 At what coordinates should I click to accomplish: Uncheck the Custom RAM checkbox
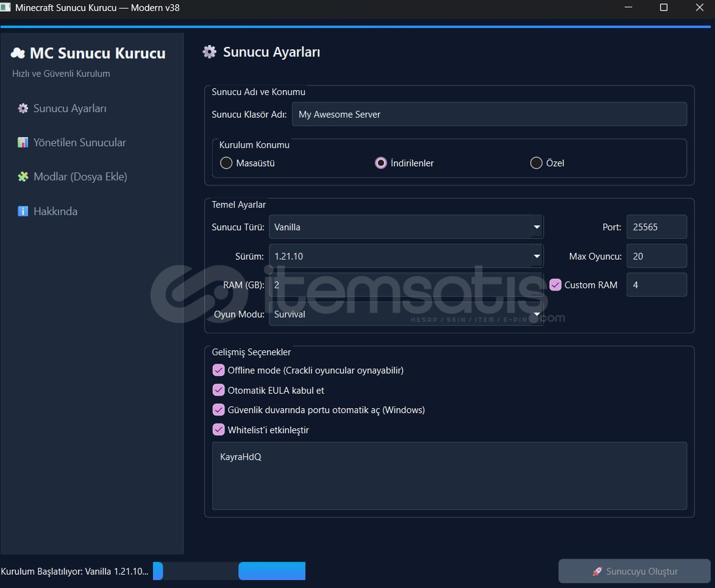point(555,285)
